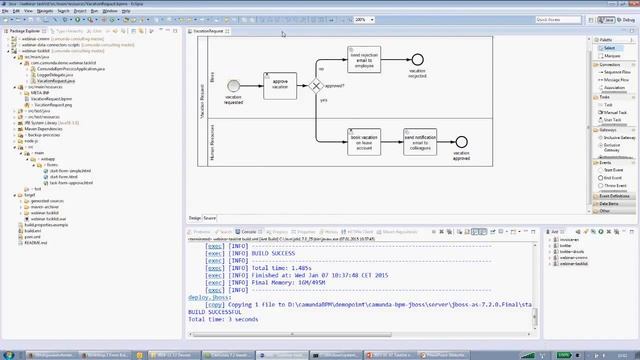Viewport: 640px width, 360px height.
Task: Collapse the Tasks palette drawer
Action: [613, 97]
